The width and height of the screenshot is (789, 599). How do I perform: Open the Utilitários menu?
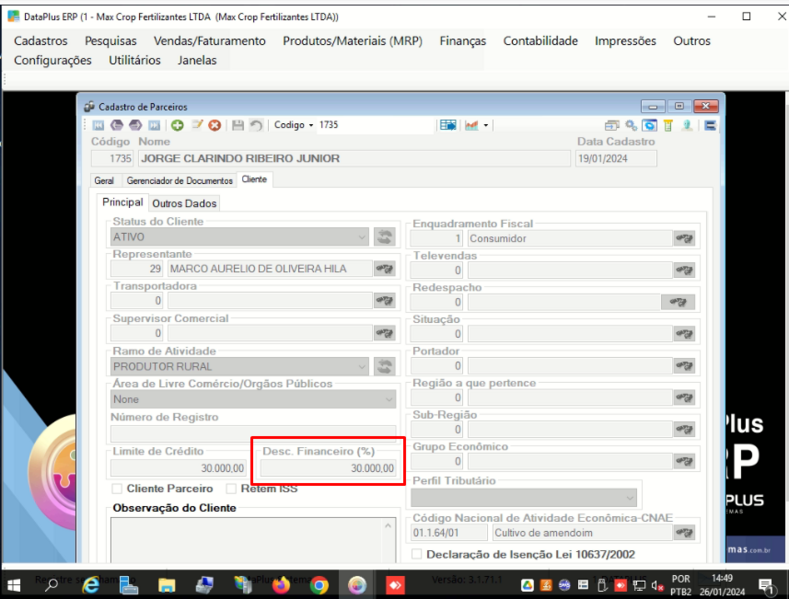click(x=135, y=60)
